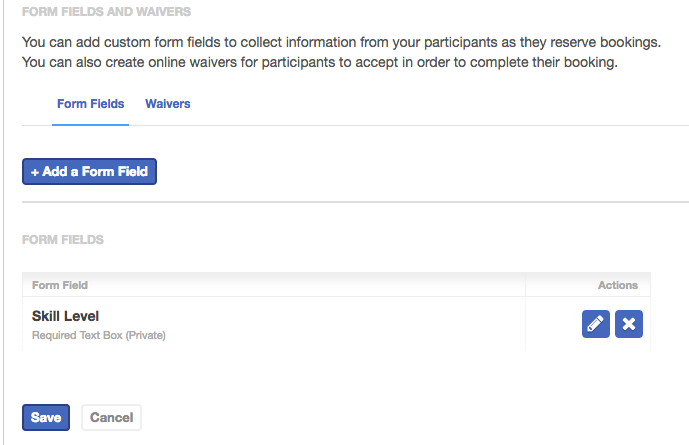
Task: Click the gray FORM FIELDS section heading
Action: click(x=63, y=239)
